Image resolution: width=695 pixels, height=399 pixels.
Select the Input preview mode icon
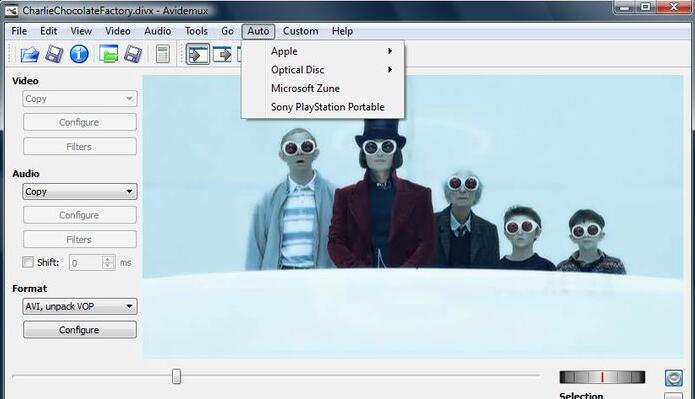tap(198, 54)
